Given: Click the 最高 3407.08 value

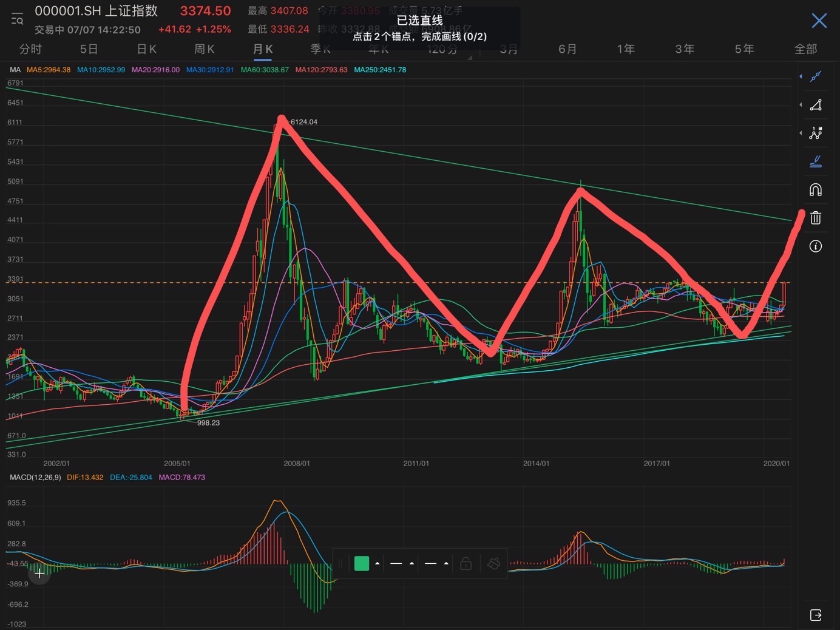Looking at the screenshot, I should pos(278,11).
